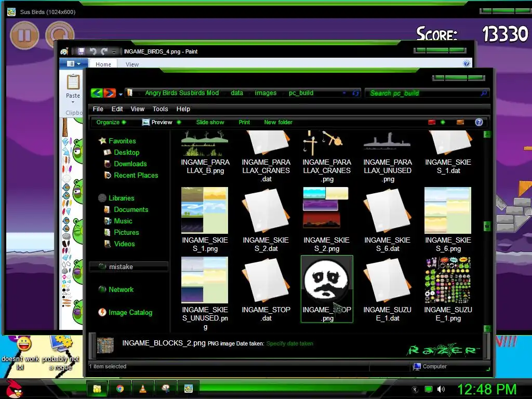Toggle the preview pane icon
The image size is (532, 399).
460,122
